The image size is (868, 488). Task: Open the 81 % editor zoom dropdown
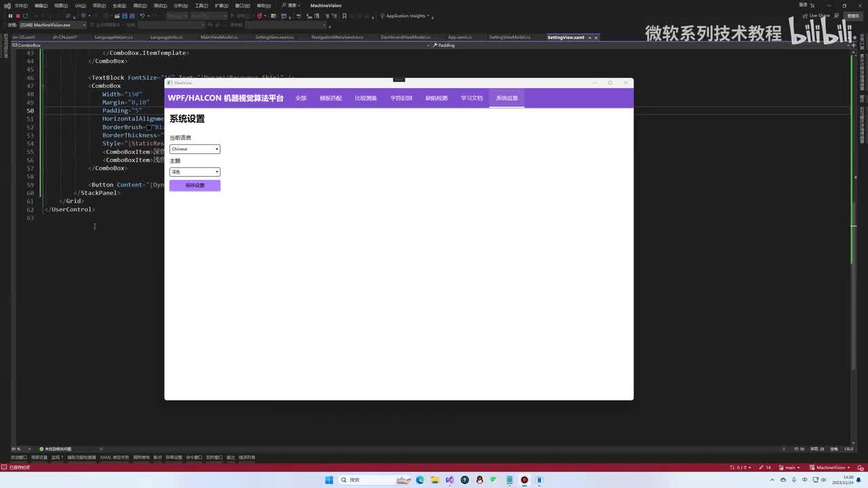coord(20,449)
